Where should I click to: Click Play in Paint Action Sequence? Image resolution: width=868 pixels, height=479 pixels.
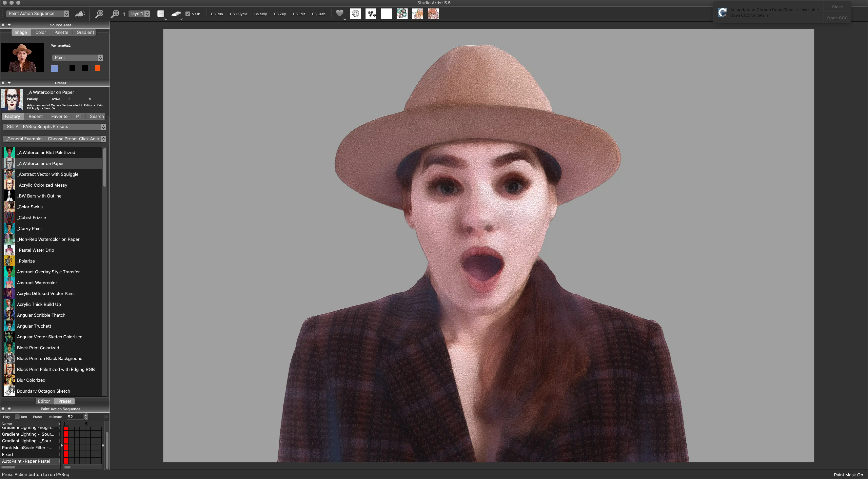point(6,417)
